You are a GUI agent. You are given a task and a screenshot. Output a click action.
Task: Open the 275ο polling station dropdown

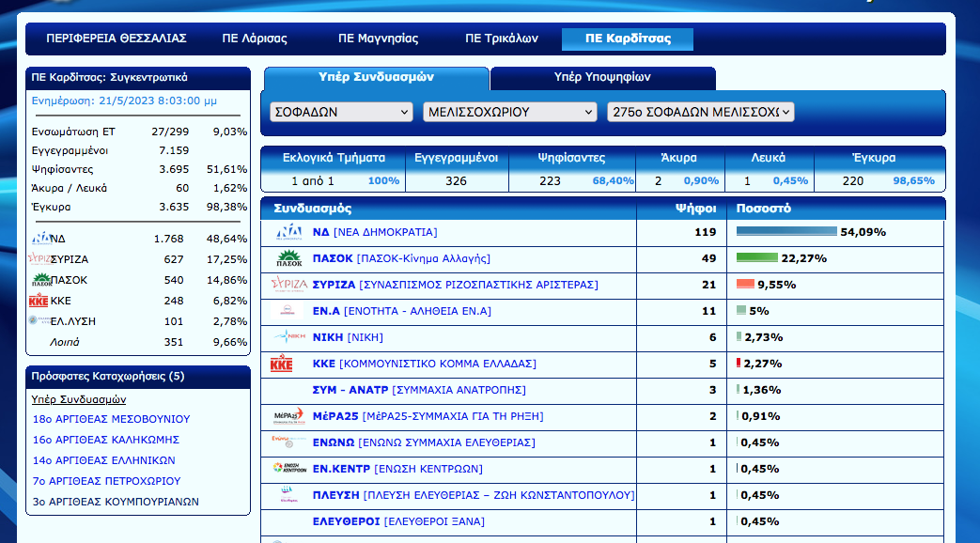[x=700, y=112]
